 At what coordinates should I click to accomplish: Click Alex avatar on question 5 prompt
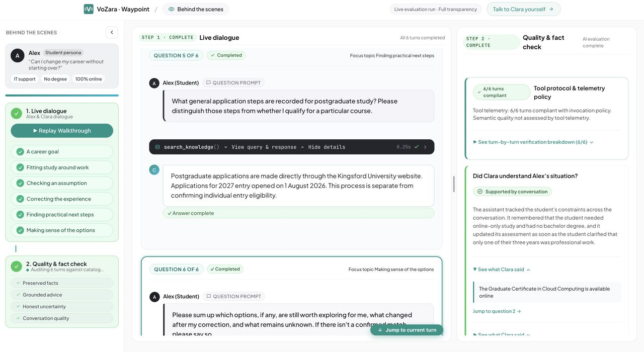(154, 83)
